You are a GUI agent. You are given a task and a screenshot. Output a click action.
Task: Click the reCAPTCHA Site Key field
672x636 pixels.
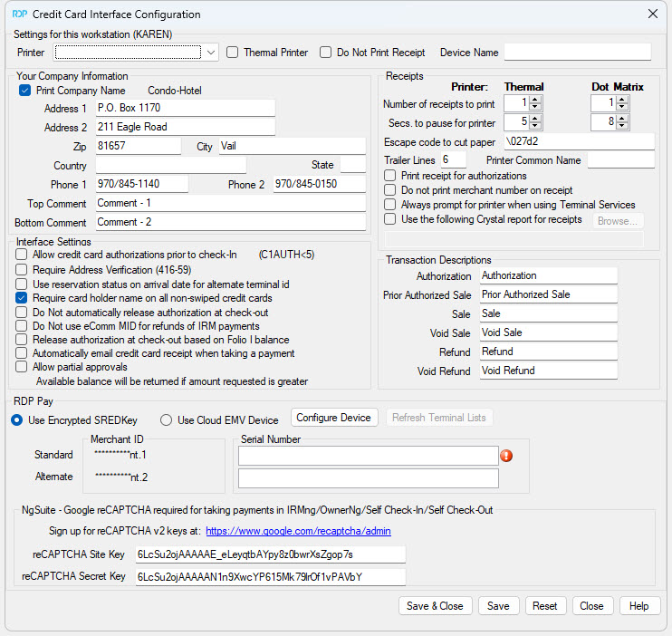[x=269, y=554]
